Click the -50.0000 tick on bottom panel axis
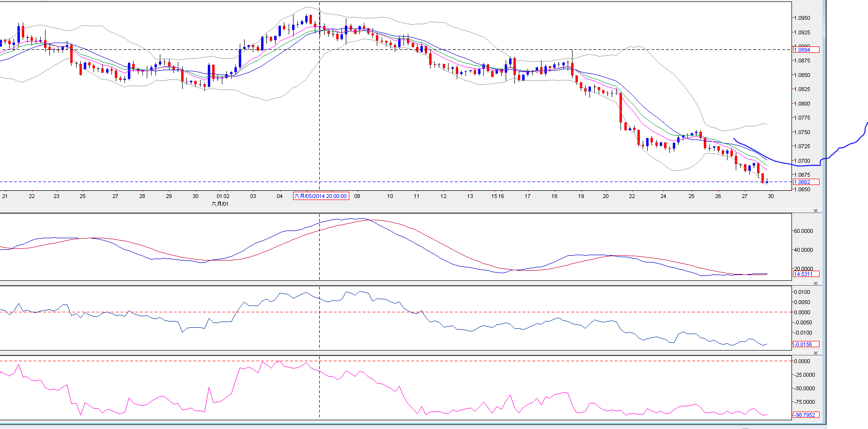Image resolution: width=868 pixels, height=429 pixels. [x=804, y=388]
